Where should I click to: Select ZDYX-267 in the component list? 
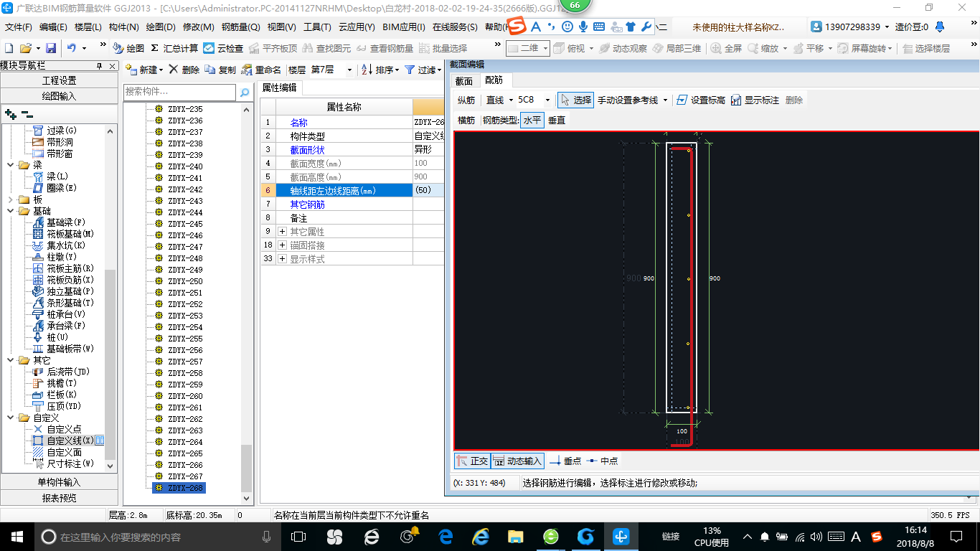(x=185, y=476)
